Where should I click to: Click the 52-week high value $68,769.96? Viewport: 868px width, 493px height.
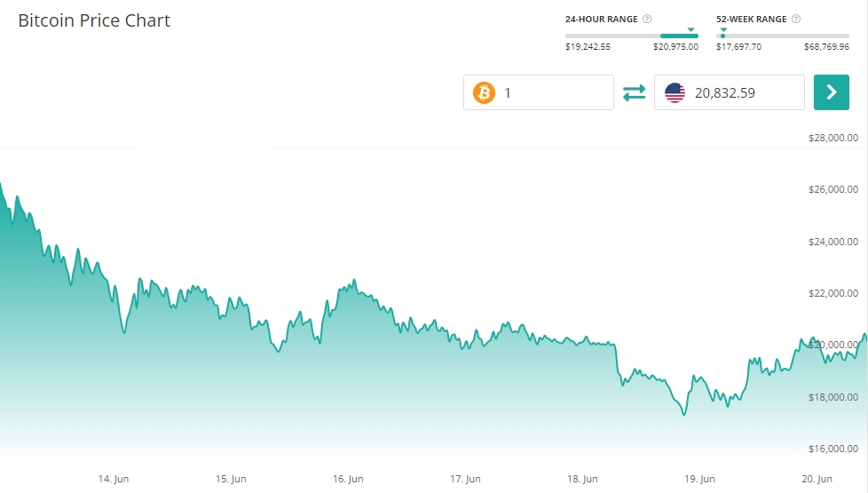click(x=826, y=47)
